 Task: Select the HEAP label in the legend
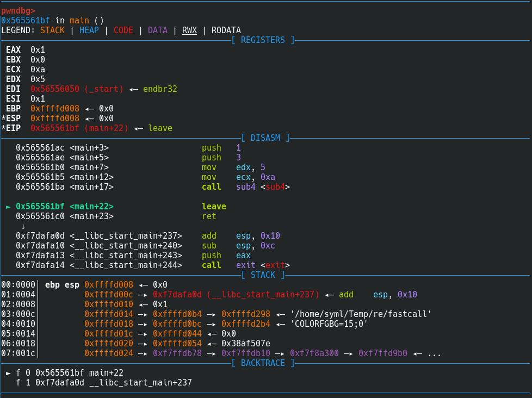click(89, 30)
